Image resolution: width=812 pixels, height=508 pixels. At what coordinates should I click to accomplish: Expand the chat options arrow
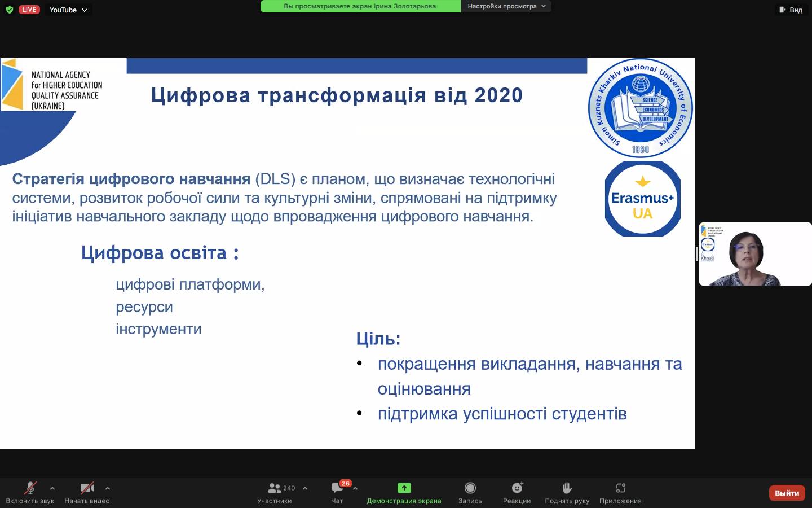pyautogui.click(x=355, y=488)
